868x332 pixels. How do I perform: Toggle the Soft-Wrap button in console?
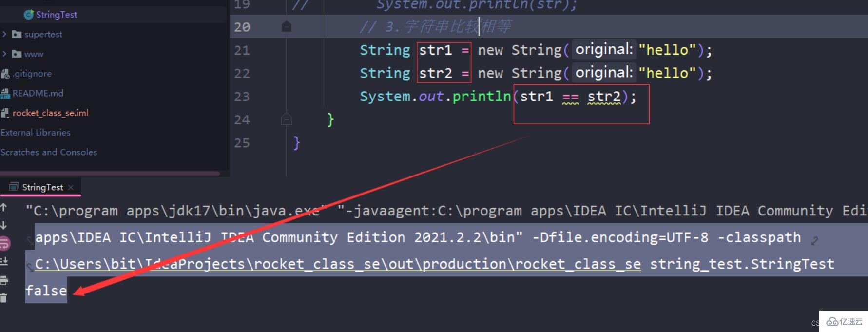click(4, 243)
